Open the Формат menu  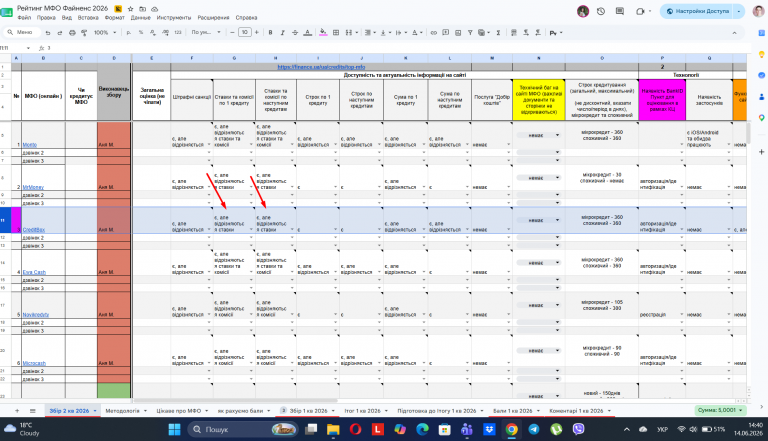point(115,18)
